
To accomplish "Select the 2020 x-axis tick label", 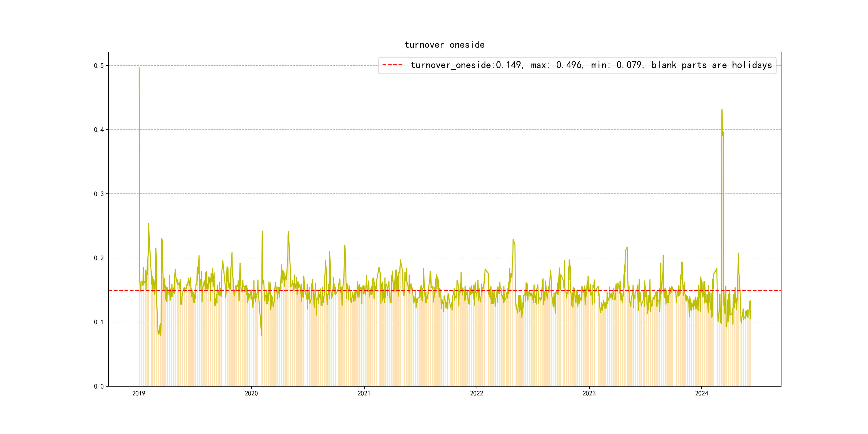I will click(x=251, y=393).
